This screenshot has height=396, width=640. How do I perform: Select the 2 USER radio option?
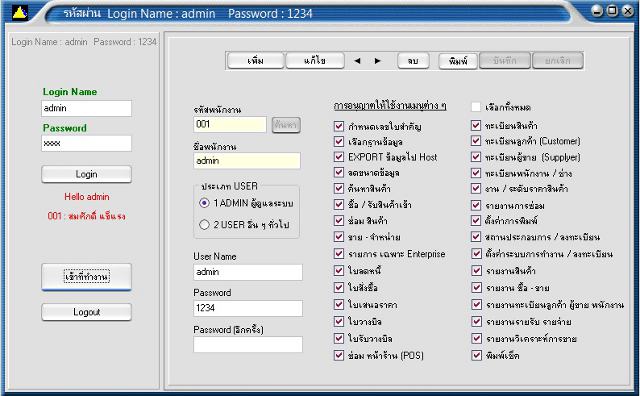204,225
